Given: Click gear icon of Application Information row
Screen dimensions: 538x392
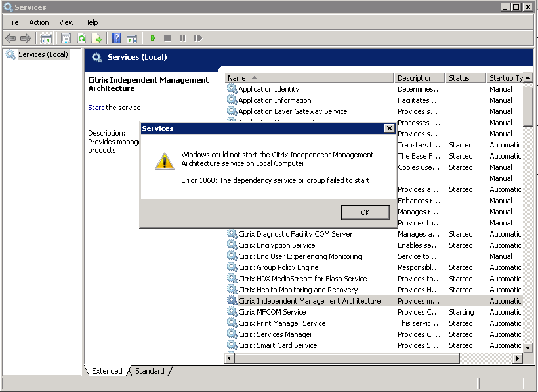Looking at the screenshot, I should [x=232, y=100].
